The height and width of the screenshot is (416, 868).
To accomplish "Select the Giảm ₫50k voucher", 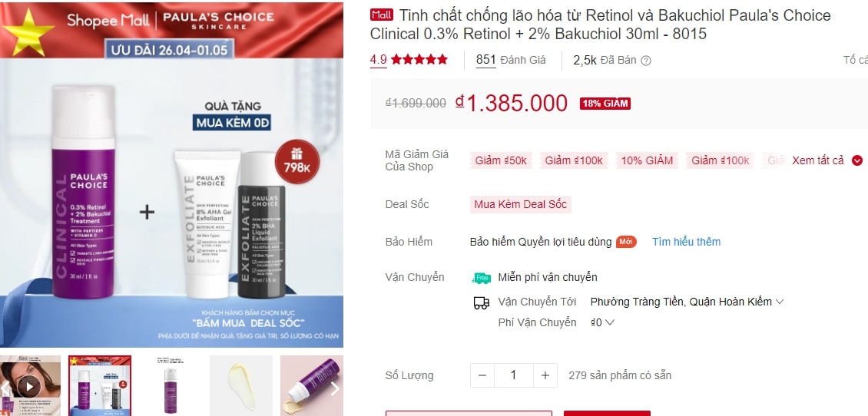I will coord(501,160).
